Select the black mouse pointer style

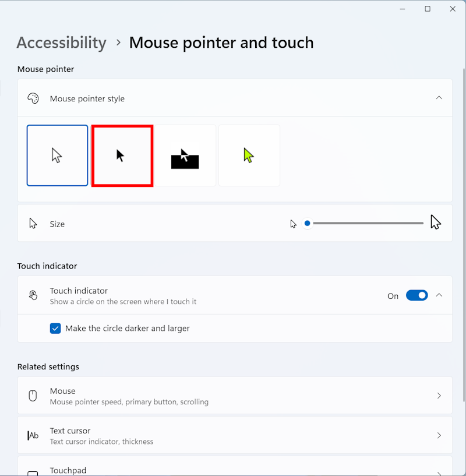coord(122,156)
